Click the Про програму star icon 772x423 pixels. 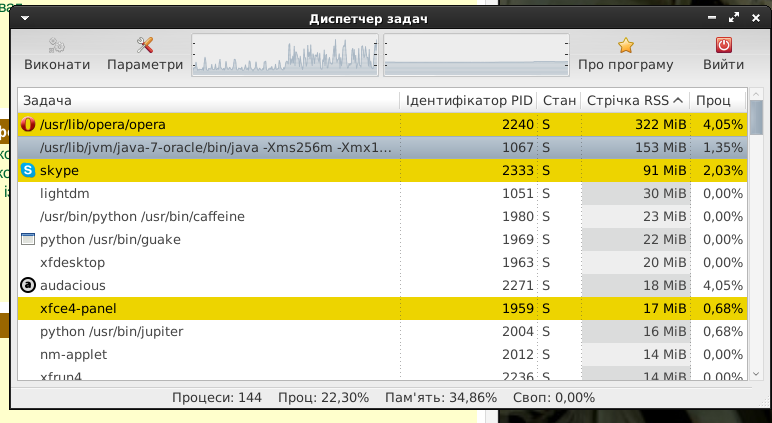pos(625,45)
